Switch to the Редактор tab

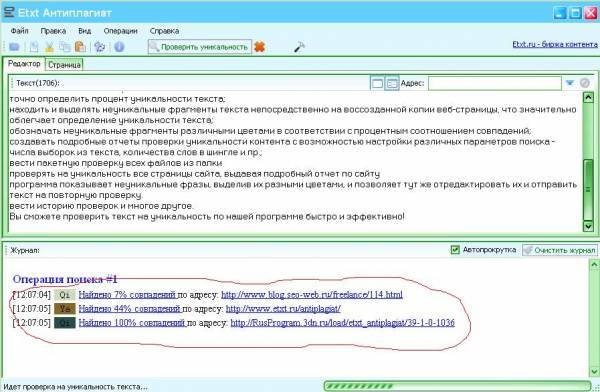point(24,64)
